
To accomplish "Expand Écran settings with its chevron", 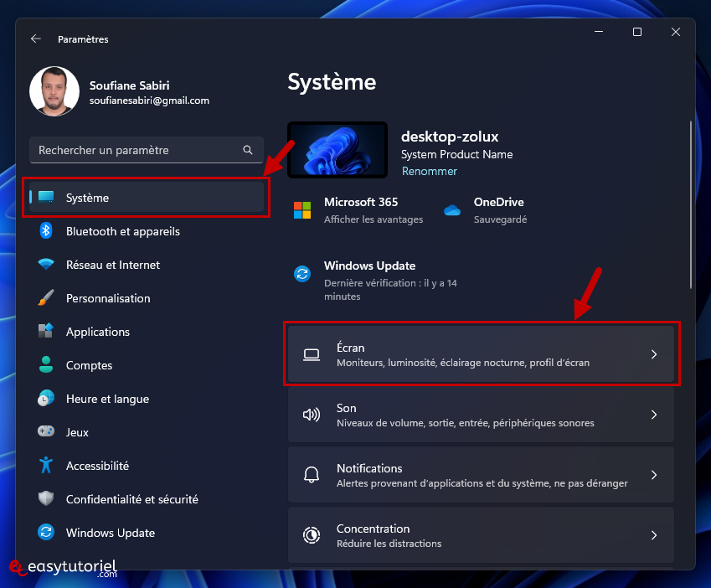I will tap(654, 354).
